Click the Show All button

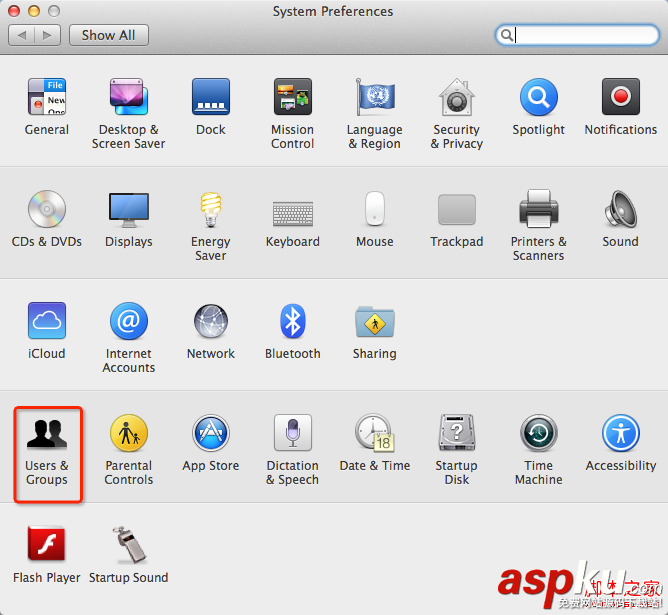pos(109,35)
